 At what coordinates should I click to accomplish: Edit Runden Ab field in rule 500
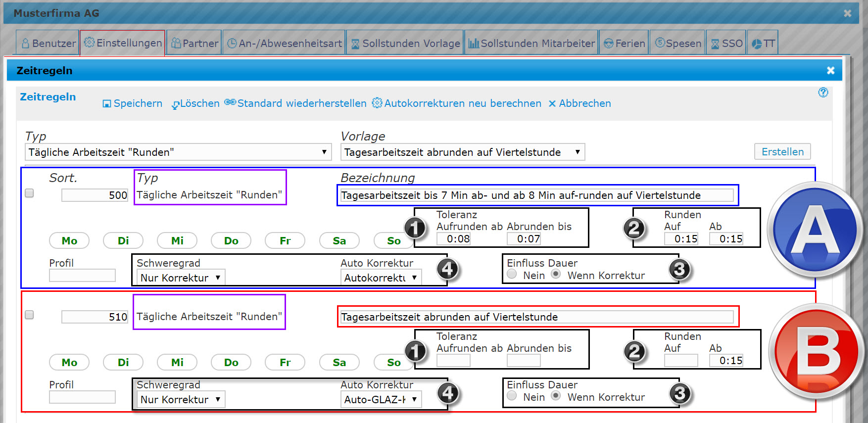click(x=726, y=238)
